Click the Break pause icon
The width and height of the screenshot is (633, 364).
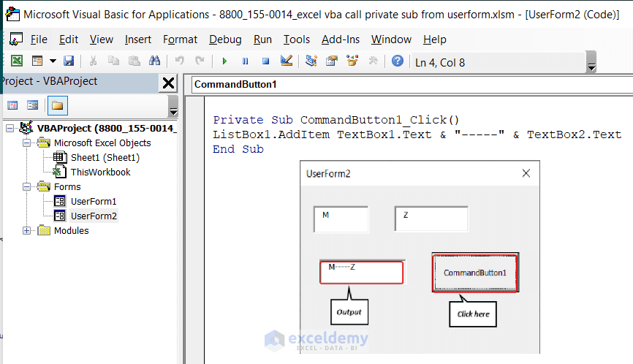245,61
